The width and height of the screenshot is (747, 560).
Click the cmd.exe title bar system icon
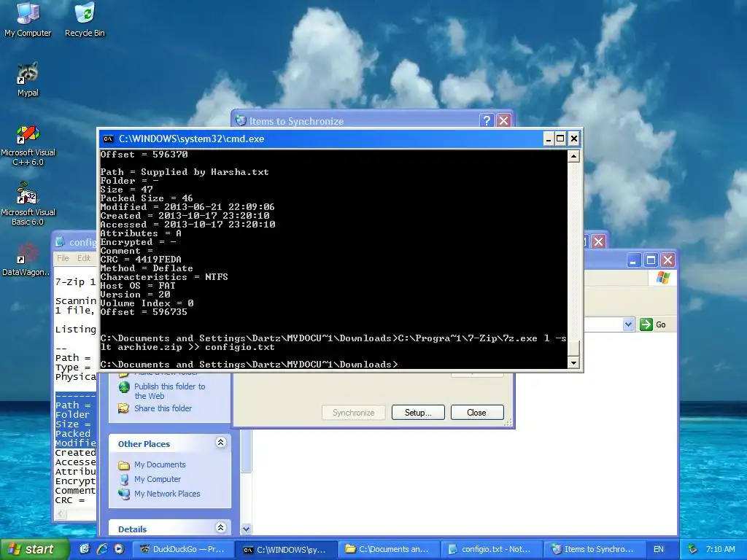[108, 139]
